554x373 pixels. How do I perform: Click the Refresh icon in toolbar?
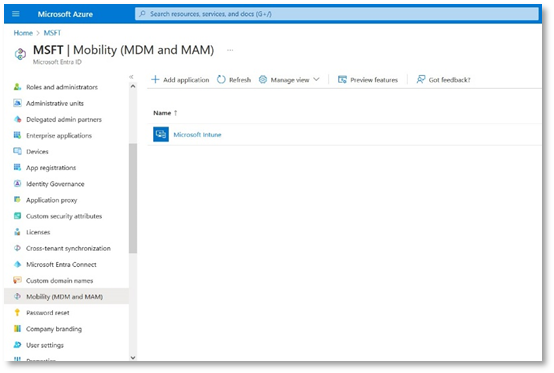click(221, 79)
